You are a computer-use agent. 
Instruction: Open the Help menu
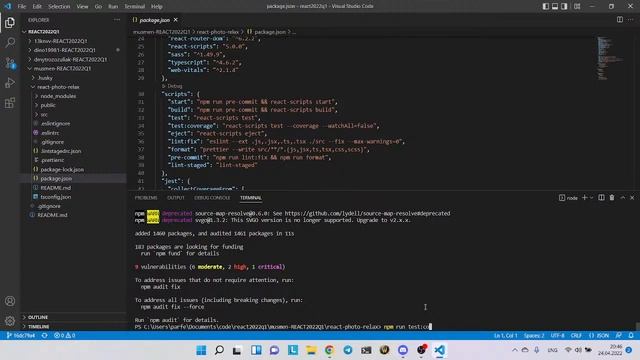[x=157, y=6]
